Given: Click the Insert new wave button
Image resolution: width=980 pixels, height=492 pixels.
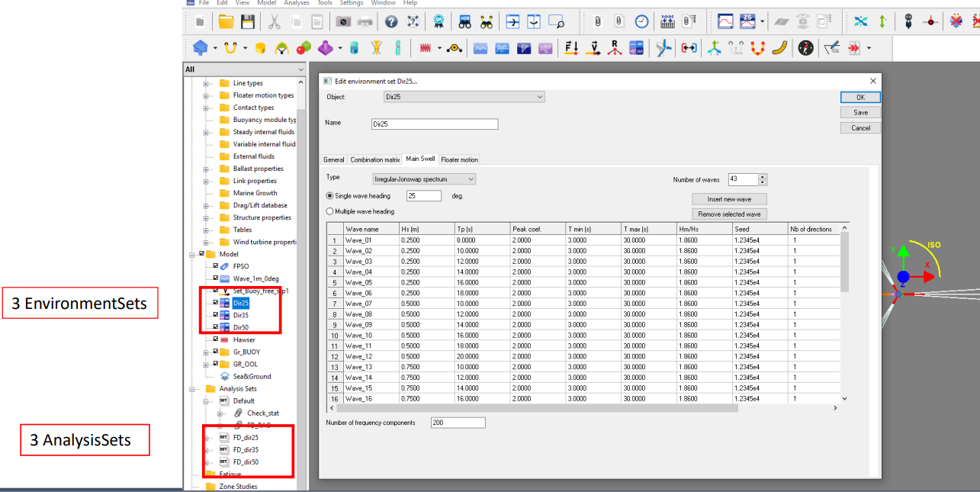Looking at the screenshot, I should 728,199.
